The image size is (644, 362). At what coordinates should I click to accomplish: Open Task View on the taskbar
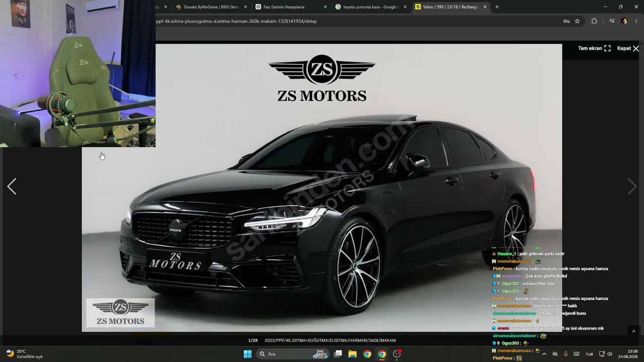pyautogui.click(x=338, y=354)
